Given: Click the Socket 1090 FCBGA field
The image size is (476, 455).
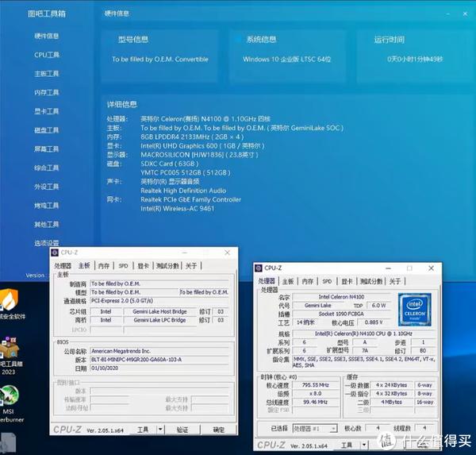Looking at the screenshot, I should (x=341, y=314).
